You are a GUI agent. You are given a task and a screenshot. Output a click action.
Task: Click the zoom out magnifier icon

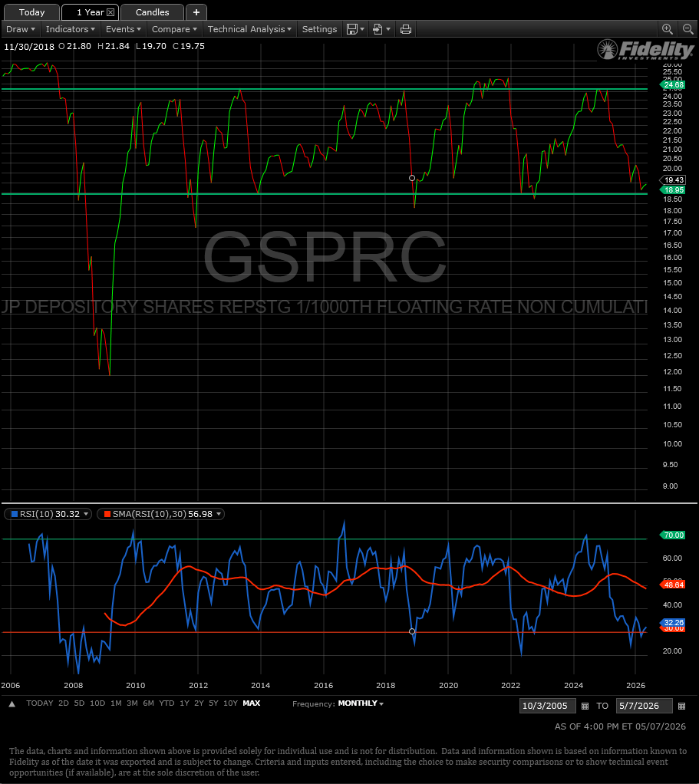(x=688, y=29)
